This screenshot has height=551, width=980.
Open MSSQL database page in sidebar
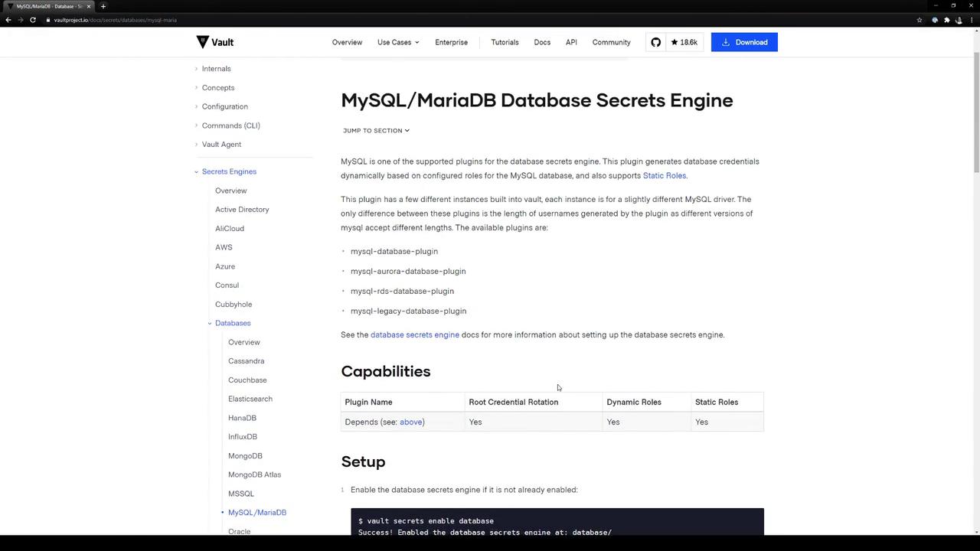241,494
